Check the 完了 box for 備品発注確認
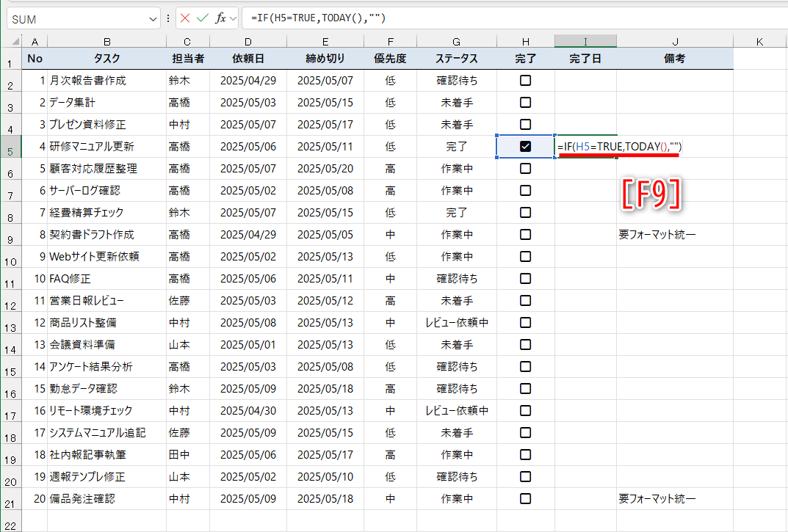 coord(525,499)
